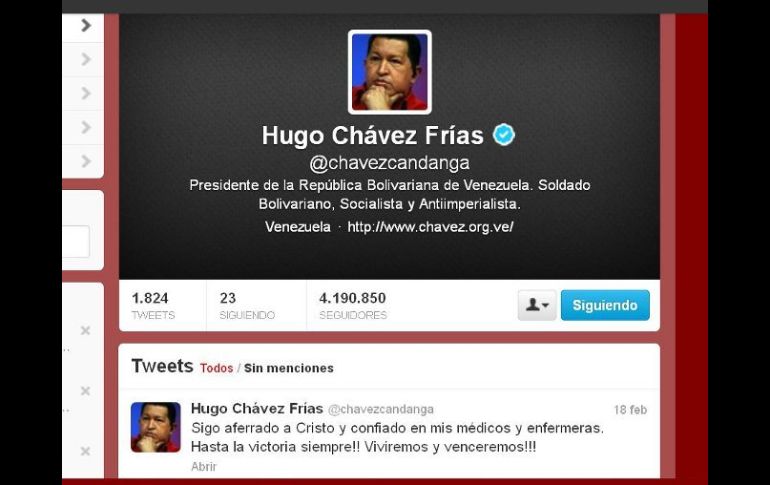Open the http://www.chavez.org.ve/ website link

(430, 227)
